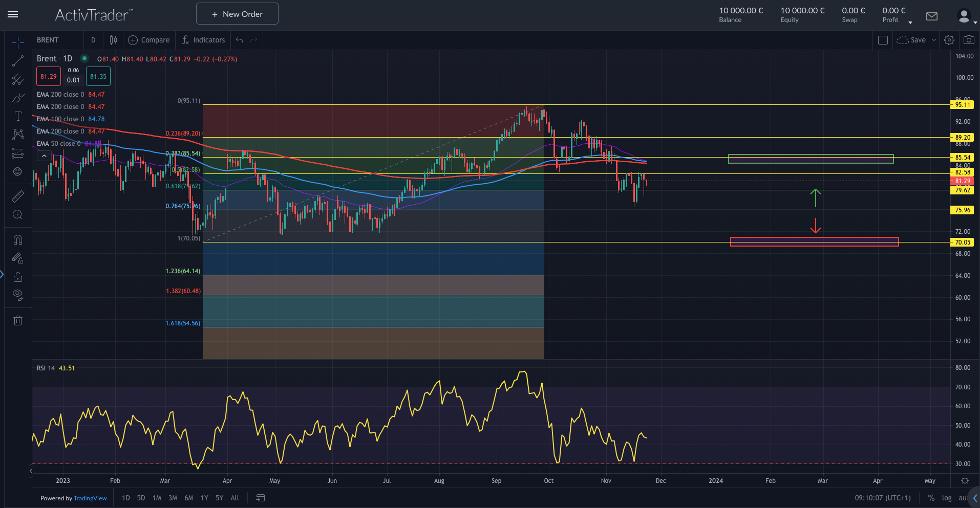Open the mail inbox envelope icon
This screenshot has height=508, width=980.
(x=932, y=16)
